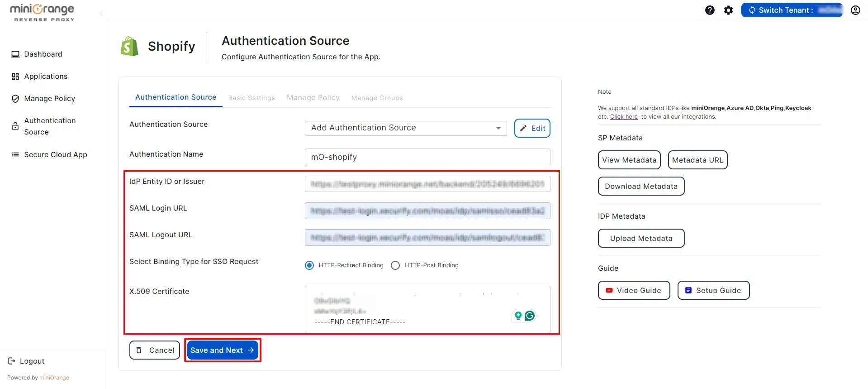Open the Setup Guide button
The width and height of the screenshot is (868, 389).
tap(713, 290)
